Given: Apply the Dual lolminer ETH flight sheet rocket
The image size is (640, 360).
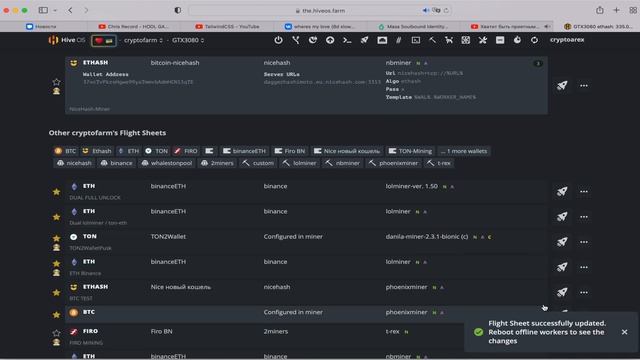Looking at the screenshot, I should point(562,216).
